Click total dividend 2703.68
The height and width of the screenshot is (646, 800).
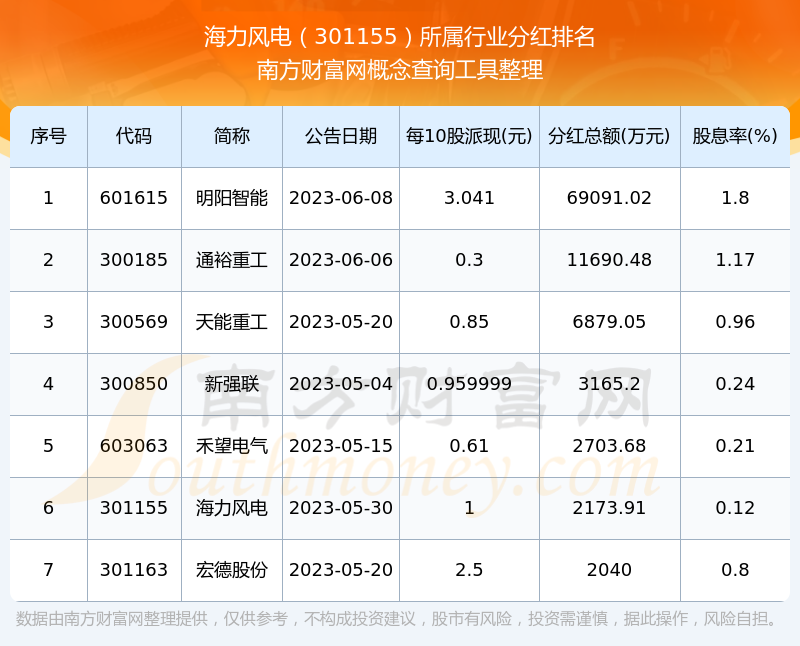pyautogui.click(x=609, y=446)
